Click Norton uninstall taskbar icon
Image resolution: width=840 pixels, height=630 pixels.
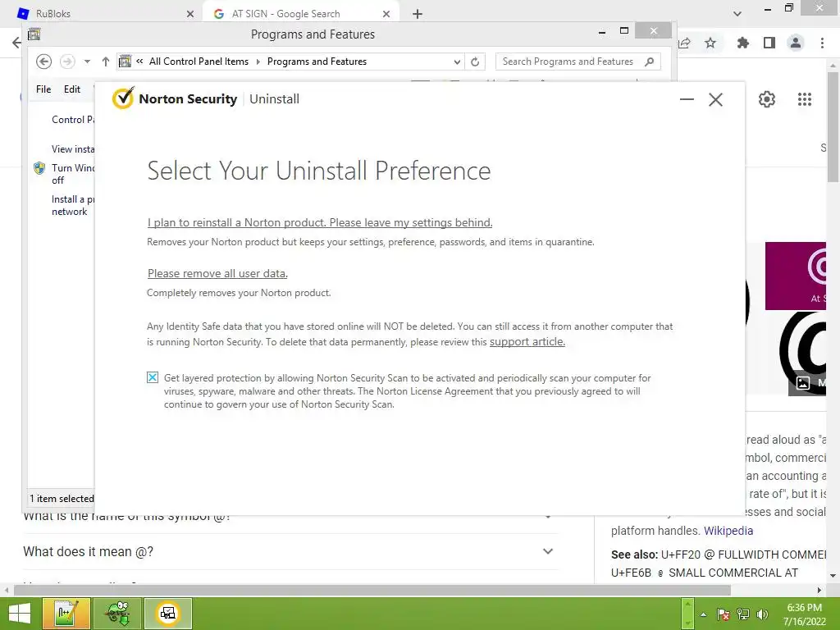(167, 614)
